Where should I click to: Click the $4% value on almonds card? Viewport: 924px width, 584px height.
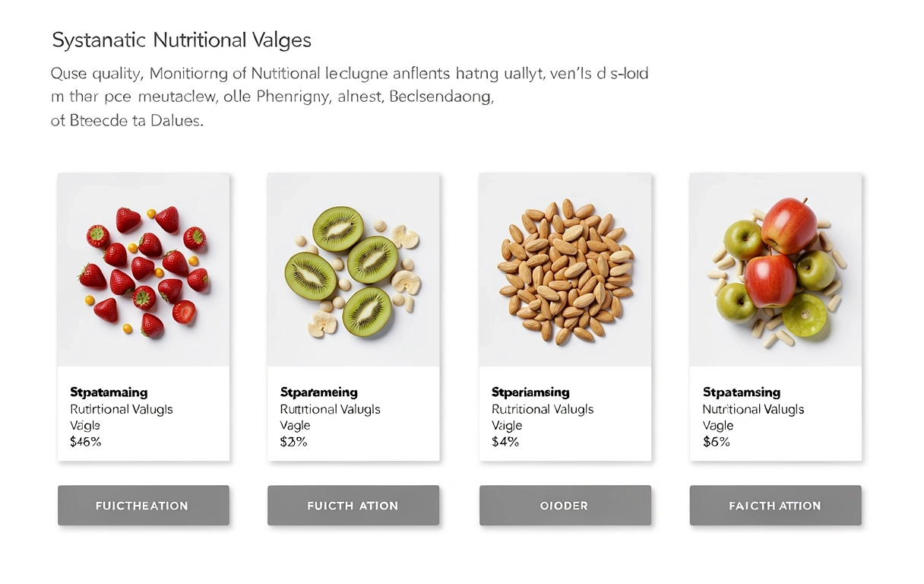point(505,442)
